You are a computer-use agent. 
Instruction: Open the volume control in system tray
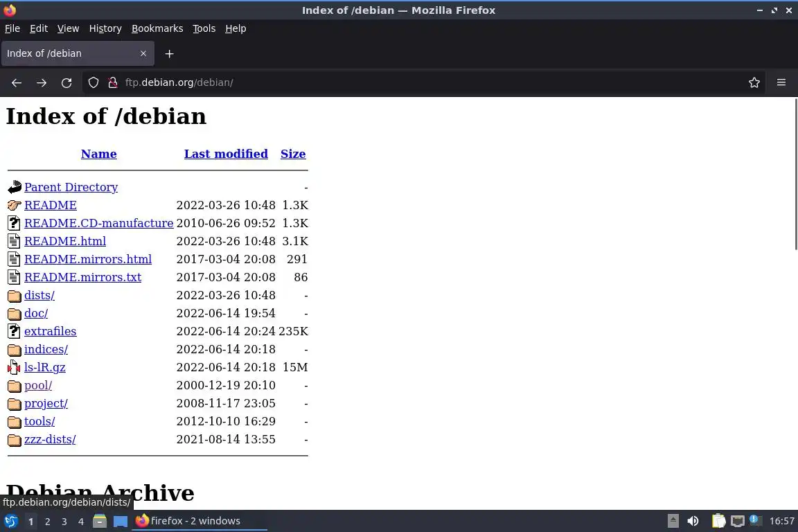click(693, 521)
